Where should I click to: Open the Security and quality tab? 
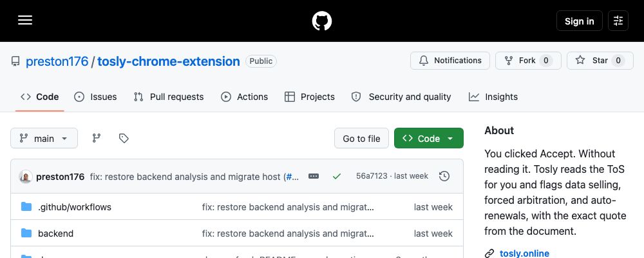[x=401, y=97]
